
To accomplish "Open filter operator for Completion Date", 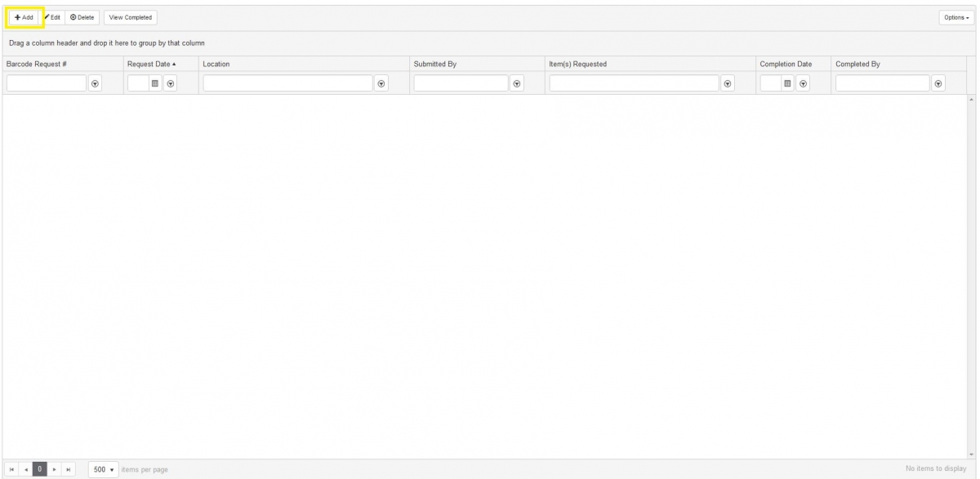I will pos(804,83).
